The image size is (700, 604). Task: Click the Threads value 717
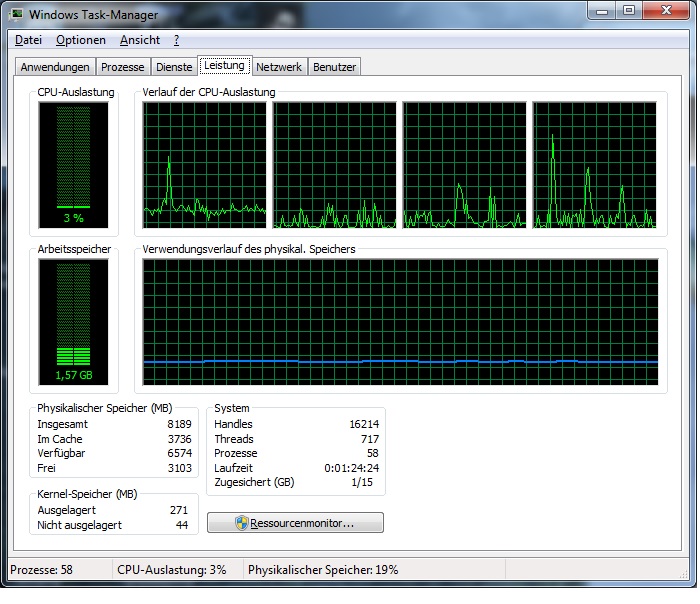tap(370, 439)
